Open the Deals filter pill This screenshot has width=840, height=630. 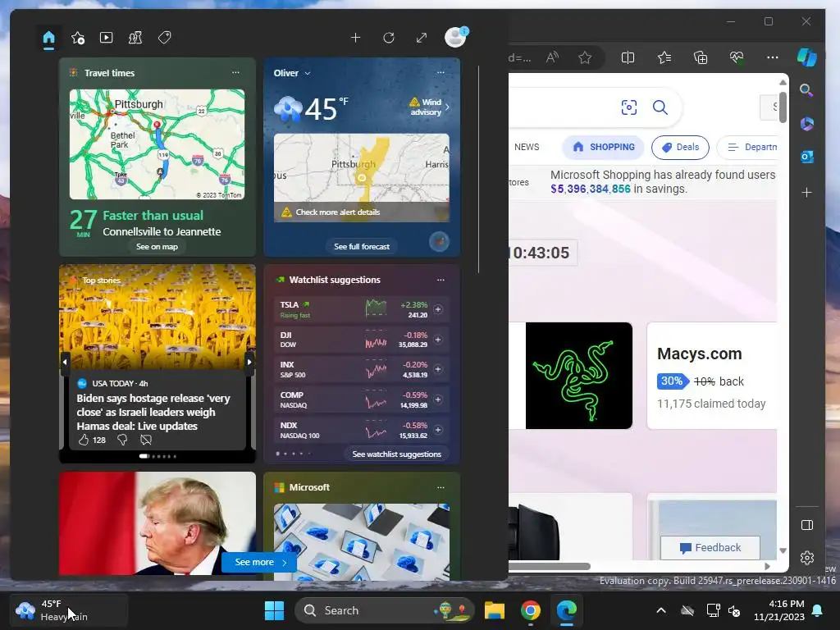[x=680, y=148]
